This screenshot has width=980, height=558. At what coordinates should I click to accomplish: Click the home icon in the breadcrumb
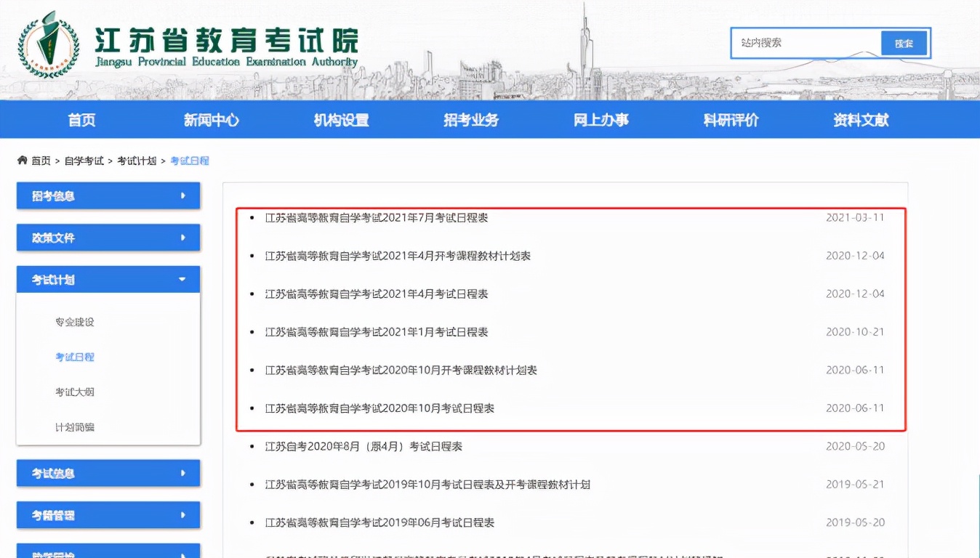(21, 160)
